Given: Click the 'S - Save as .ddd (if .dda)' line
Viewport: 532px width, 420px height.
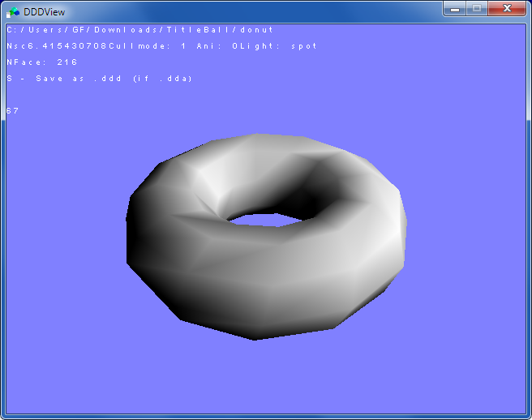Looking at the screenshot, I should tap(100, 79).
